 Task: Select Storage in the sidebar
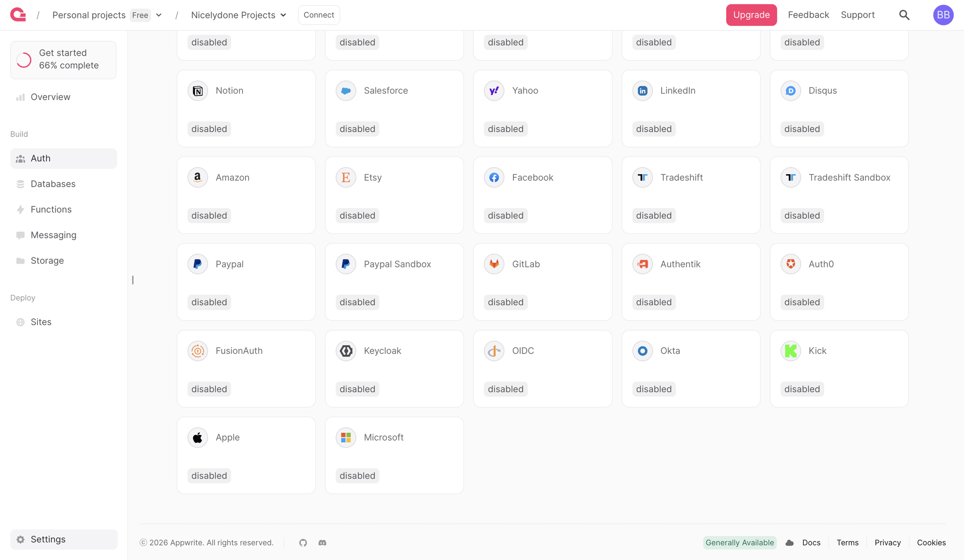pyautogui.click(x=63, y=261)
